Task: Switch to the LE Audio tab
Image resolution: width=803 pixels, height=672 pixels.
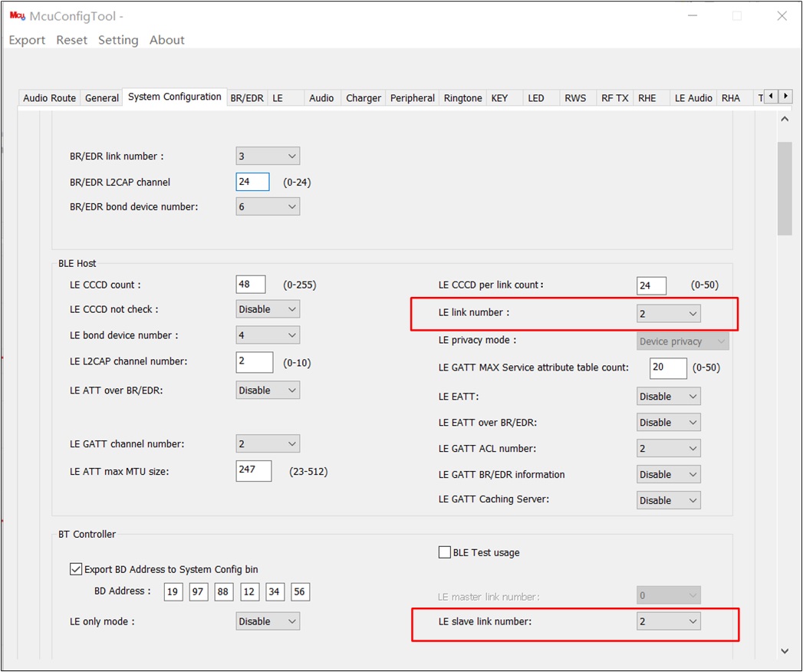Action: click(x=693, y=98)
